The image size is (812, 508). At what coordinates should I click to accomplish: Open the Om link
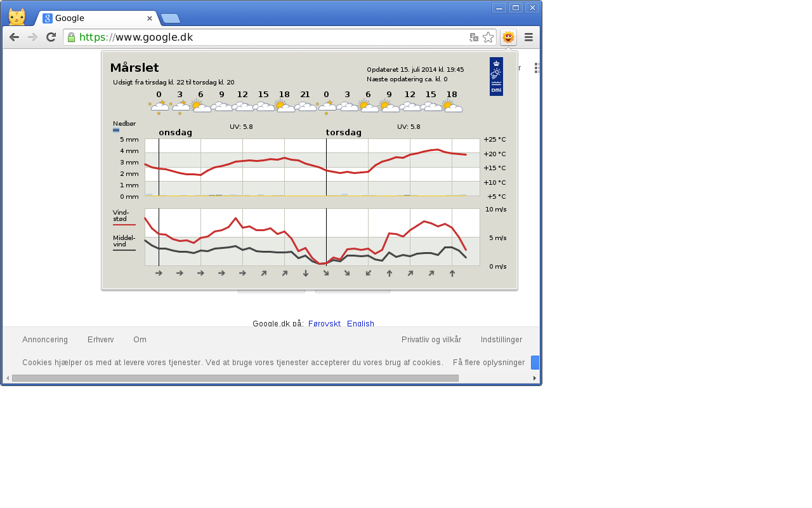(140, 340)
